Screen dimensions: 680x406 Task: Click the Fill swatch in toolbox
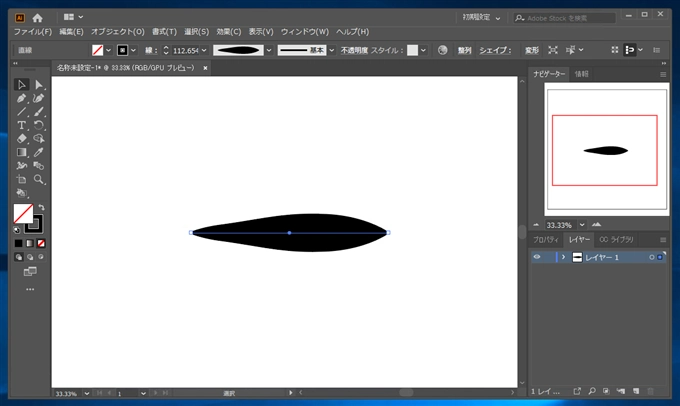point(23,213)
